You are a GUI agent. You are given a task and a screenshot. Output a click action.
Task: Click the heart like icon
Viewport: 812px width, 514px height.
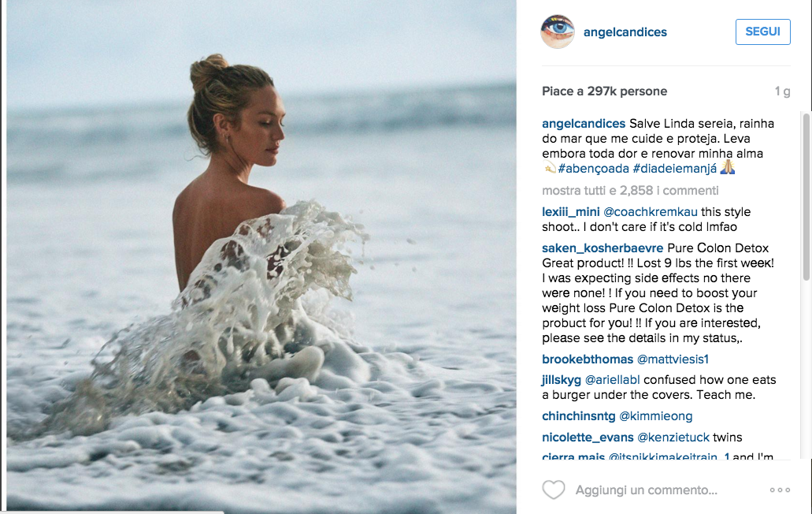tap(553, 490)
